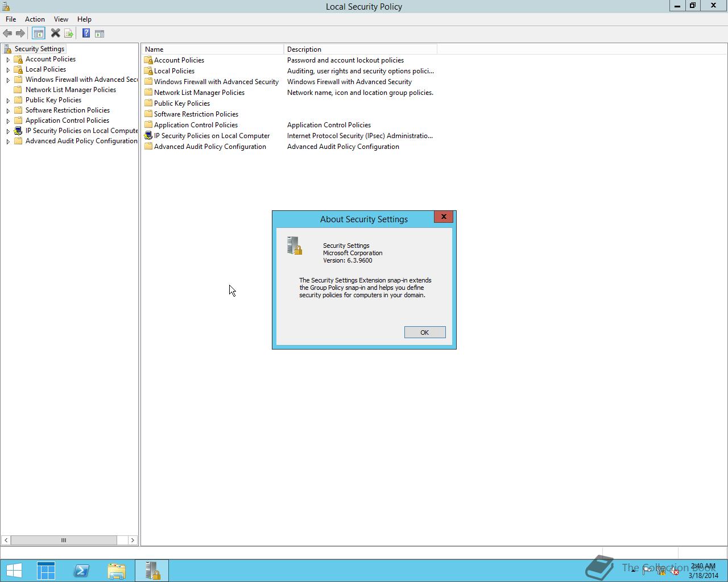This screenshot has width=728, height=582.
Task: Click the left tree pane's scroll-right arrow
Action: (133, 540)
